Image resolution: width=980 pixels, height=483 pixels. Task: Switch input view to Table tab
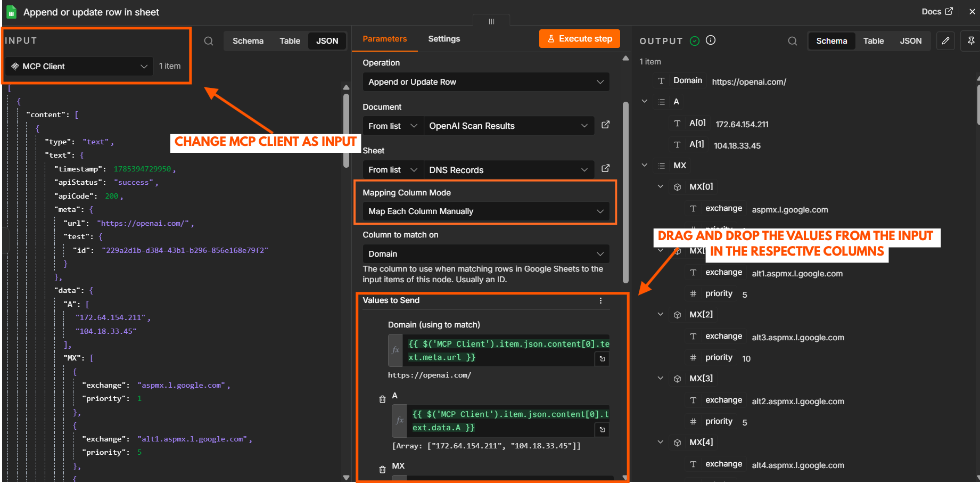[x=290, y=41]
